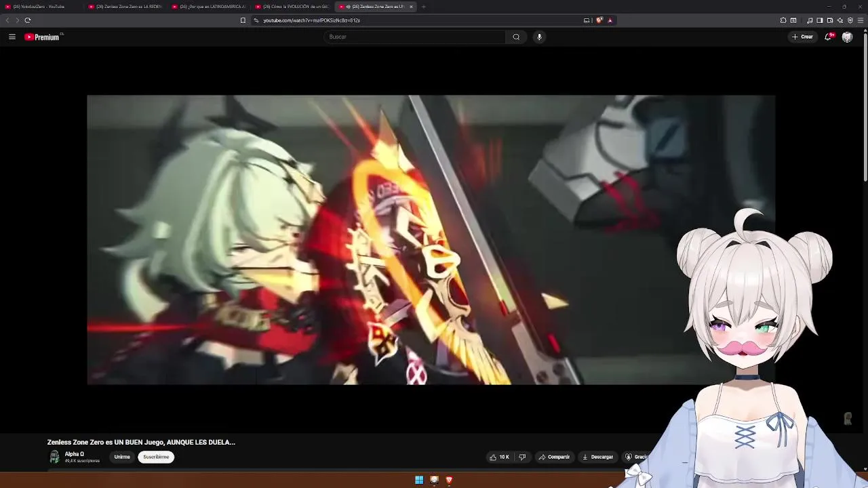868x488 pixels.
Task: Switch to 'Zenless Zone Zero es LA REDEN' tab
Action: pos(126,7)
